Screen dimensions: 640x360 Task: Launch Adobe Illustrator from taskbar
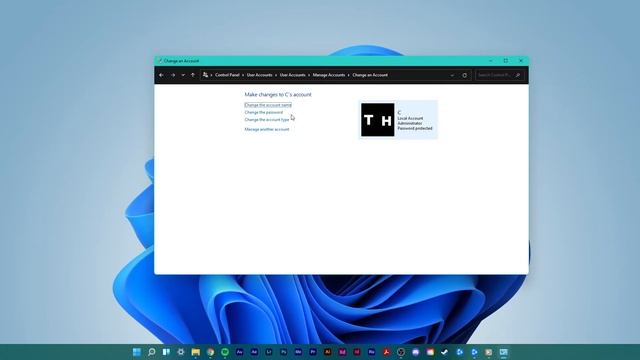pos(328,352)
